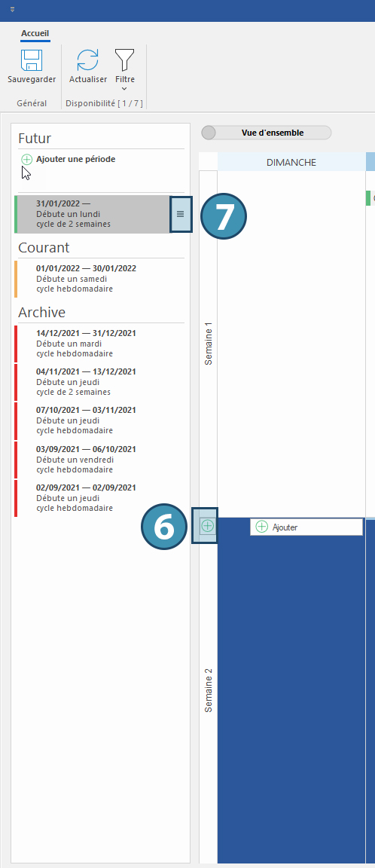Open hamburger menu on 31/01/2022 period
Screen dimensions: 375x868
(180, 214)
